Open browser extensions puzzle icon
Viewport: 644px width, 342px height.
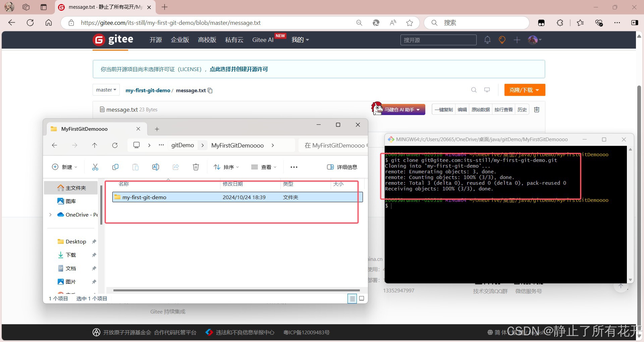[x=560, y=22]
